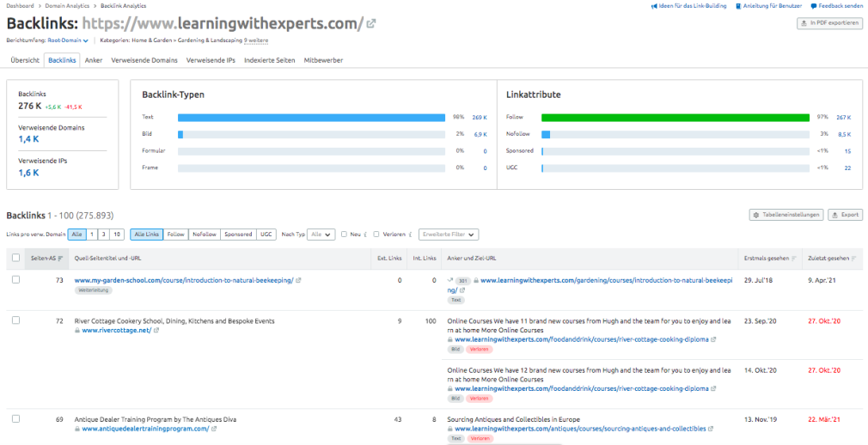Open external link icon after sourcing-antiques-and-collectibles URL
Viewport: 868px width, 445px height.
(711, 429)
